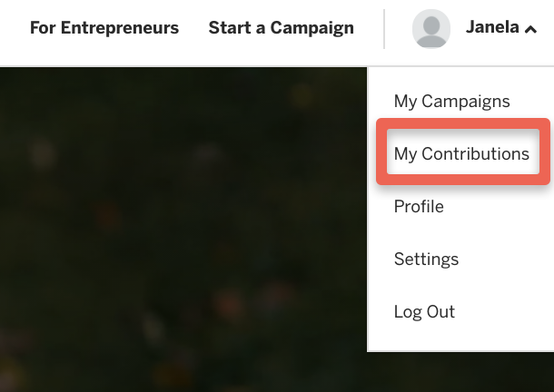This screenshot has height=392, width=554.
Task: Click the Start a Campaign link
Action: pyautogui.click(x=281, y=28)
